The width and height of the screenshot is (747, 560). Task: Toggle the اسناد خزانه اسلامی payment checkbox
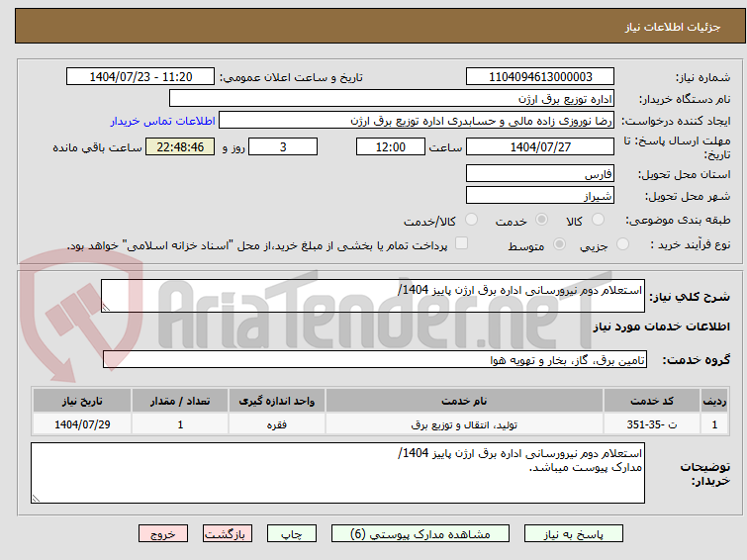pos(461,243)
